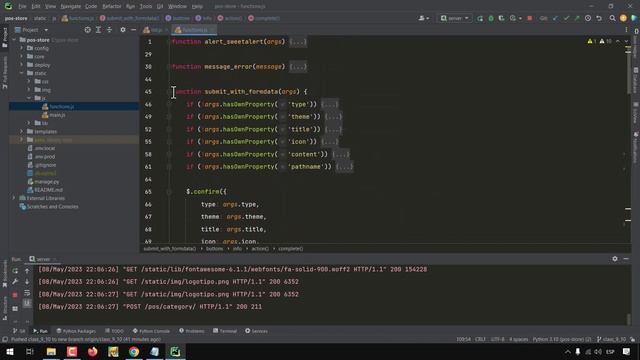Open the Python Packages tab
The height and width of the screenshot is (360, 640).
click(x=76, y=331)
